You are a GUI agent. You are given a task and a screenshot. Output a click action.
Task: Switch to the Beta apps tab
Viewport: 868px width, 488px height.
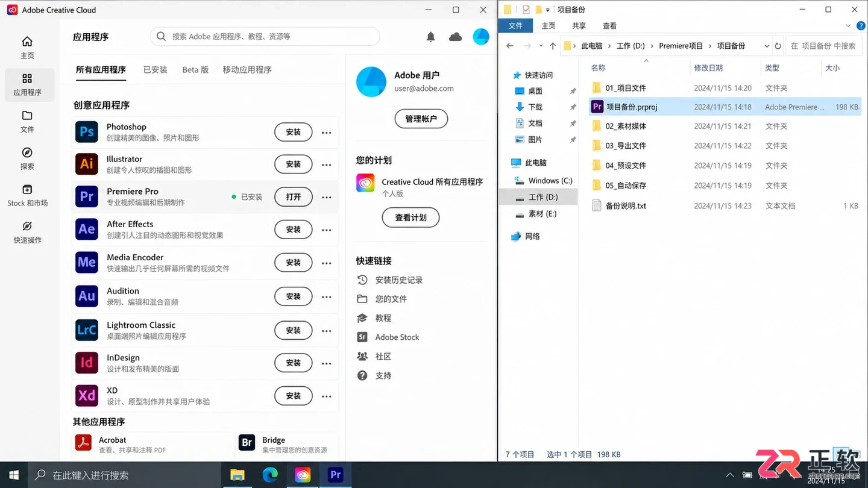[195, 70]
